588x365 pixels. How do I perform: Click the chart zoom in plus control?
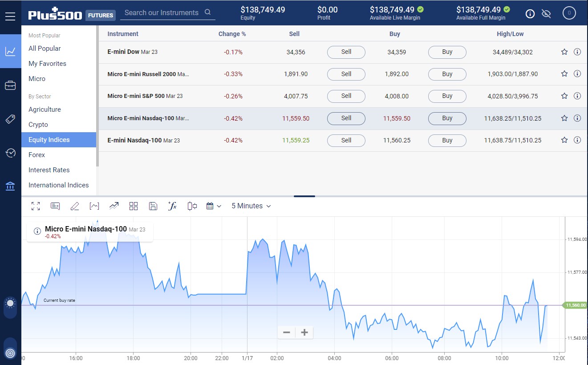click(304, 333)
